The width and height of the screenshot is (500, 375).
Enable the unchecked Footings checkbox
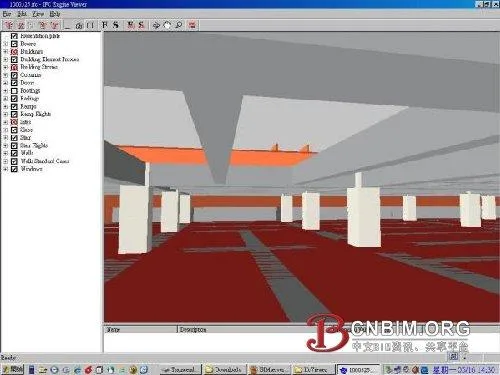[x=14, y=91]
